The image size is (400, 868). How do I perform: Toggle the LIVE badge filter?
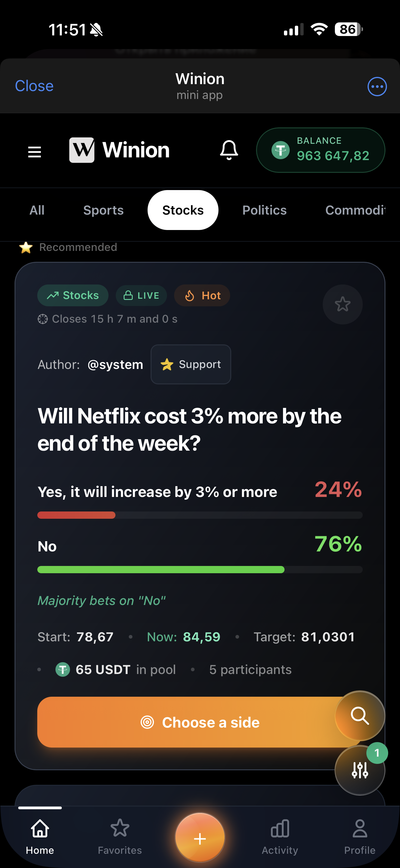tap(141, 295)
